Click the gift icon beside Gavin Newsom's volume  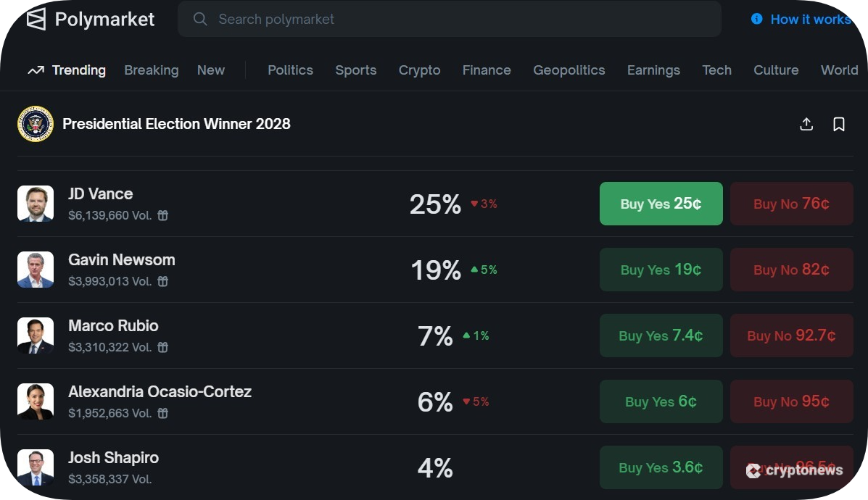click(x=162, y=281)
